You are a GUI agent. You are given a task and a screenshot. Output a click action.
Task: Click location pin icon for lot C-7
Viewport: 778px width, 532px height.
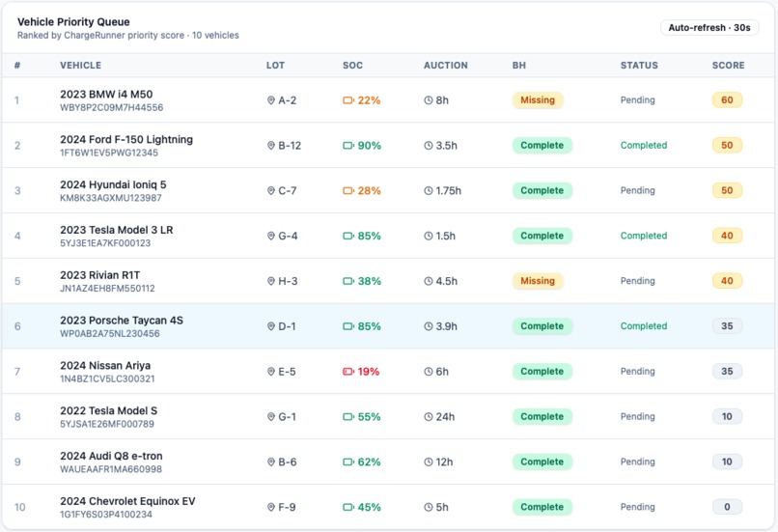tap(271, 190)
